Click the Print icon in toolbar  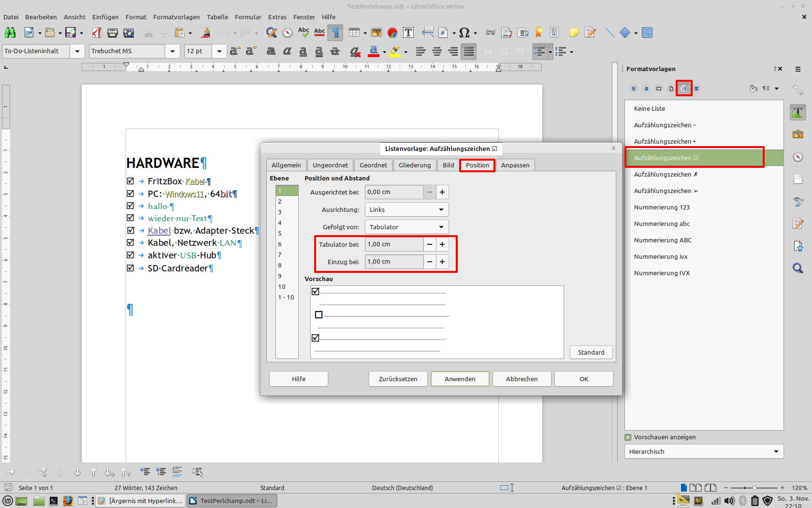[x=113, y=32]
